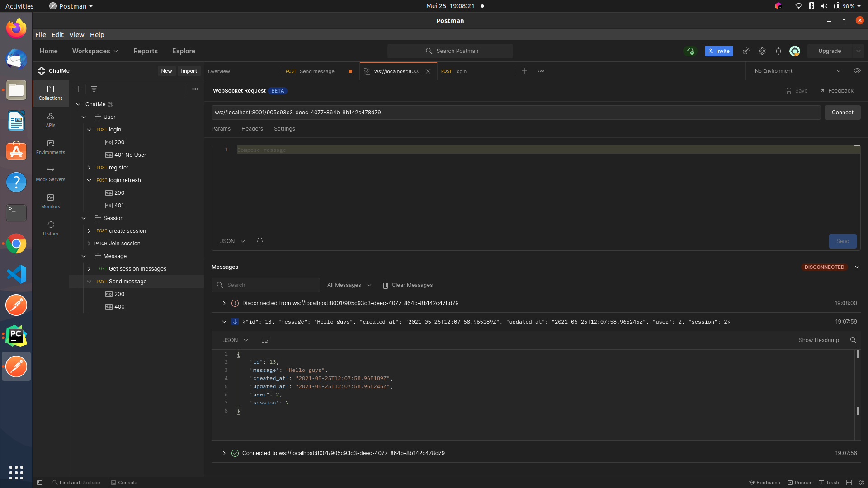Open the Monitors sidebar panel
Screen dimensions: 868x488
pos(51,202)
